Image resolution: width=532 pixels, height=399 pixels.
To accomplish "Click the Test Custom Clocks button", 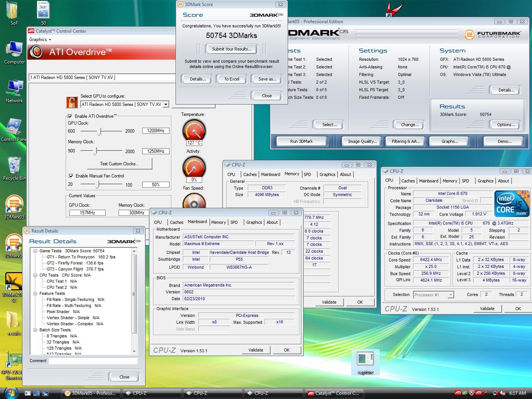I will 119,164.
